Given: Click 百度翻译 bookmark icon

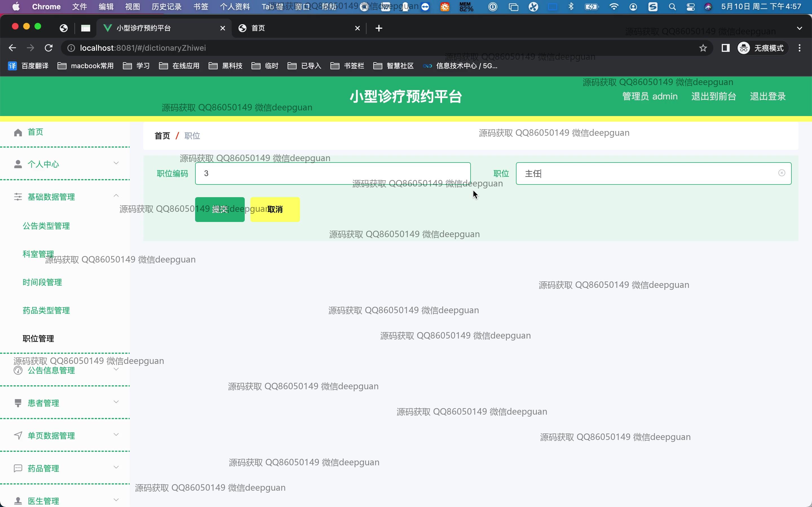Looking at the screenshot, I should pyautogui.click(x=12, y=66).
